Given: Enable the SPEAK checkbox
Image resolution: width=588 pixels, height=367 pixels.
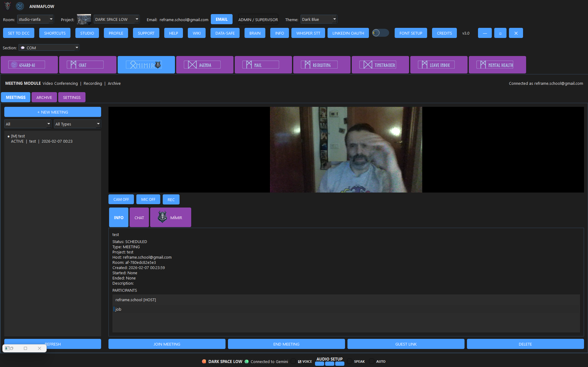Looking at the screenshot, I should pos(350,361).
